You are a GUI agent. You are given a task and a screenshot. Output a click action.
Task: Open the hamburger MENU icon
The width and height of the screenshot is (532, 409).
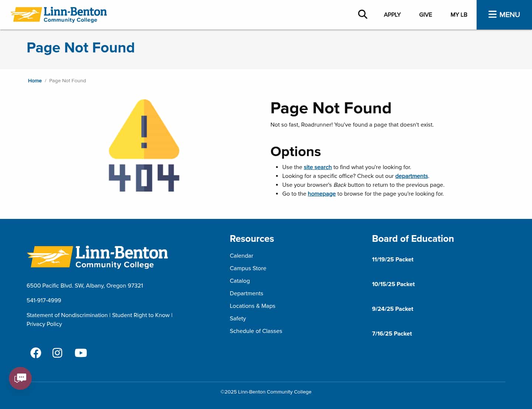(504, 14)
